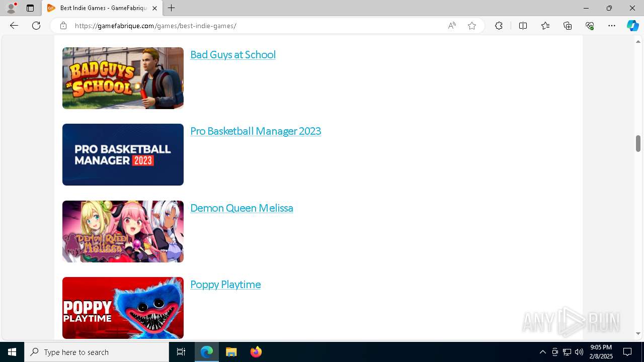Open the Collections panel
Image resolution: width=644 pixels, height=362 pixels.
(568, 26)
